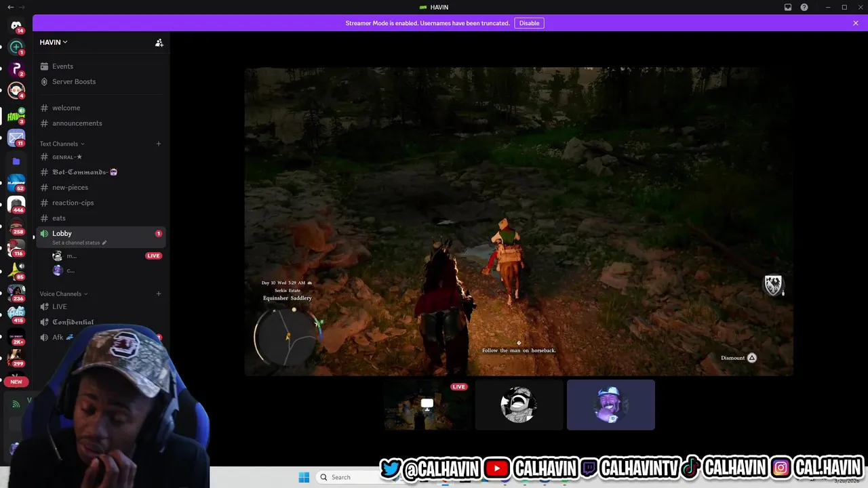This screenshot has width=868, height=488.
Task: Open the reaction-cips channel
Action: point(100,203)
